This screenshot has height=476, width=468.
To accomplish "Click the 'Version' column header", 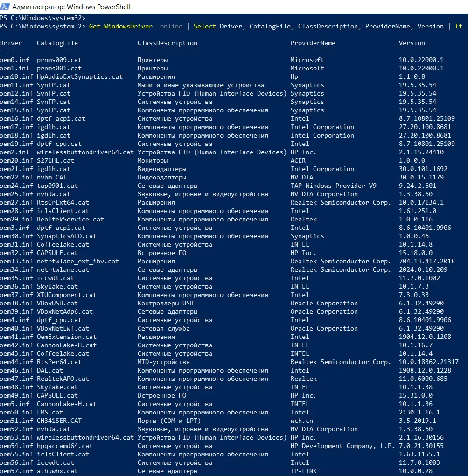I will pyautogui.click(x=412, y=43).
